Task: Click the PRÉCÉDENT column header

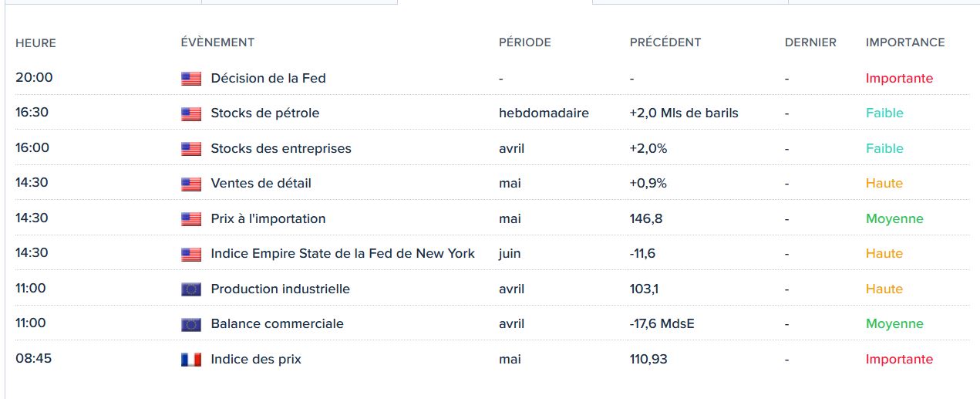Action: tap(665, 42)
